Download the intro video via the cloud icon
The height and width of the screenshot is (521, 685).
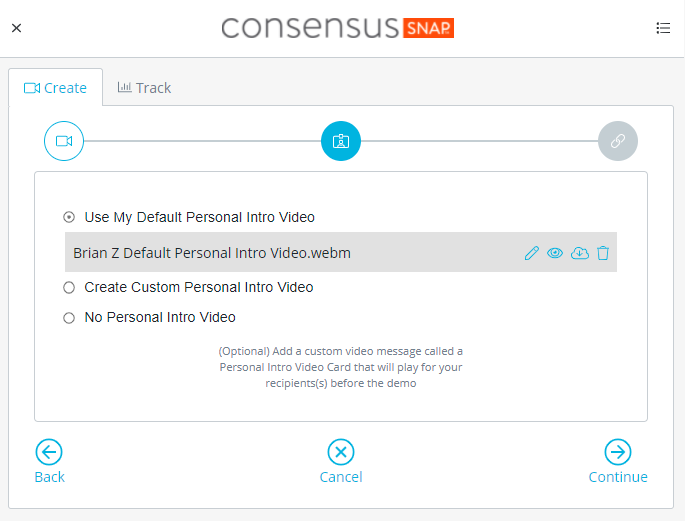[580, 253]
